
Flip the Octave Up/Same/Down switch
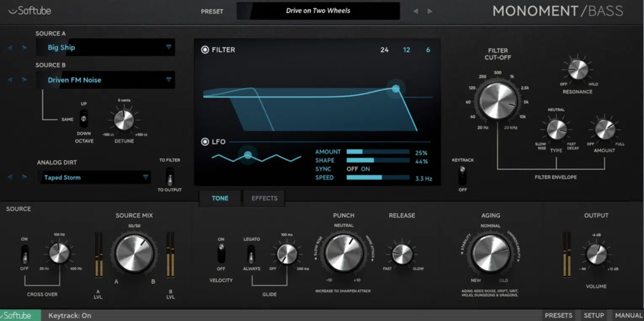click(84, 119)
